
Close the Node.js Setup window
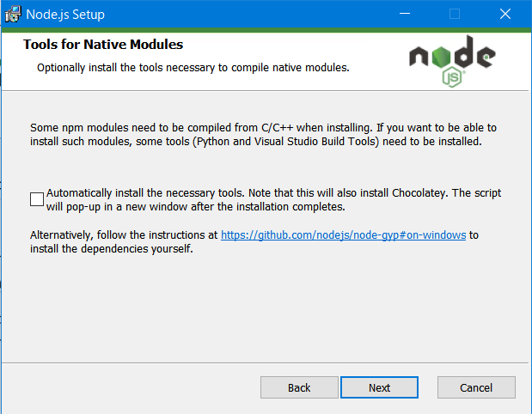pyautogui.click(x=505, y=14)
